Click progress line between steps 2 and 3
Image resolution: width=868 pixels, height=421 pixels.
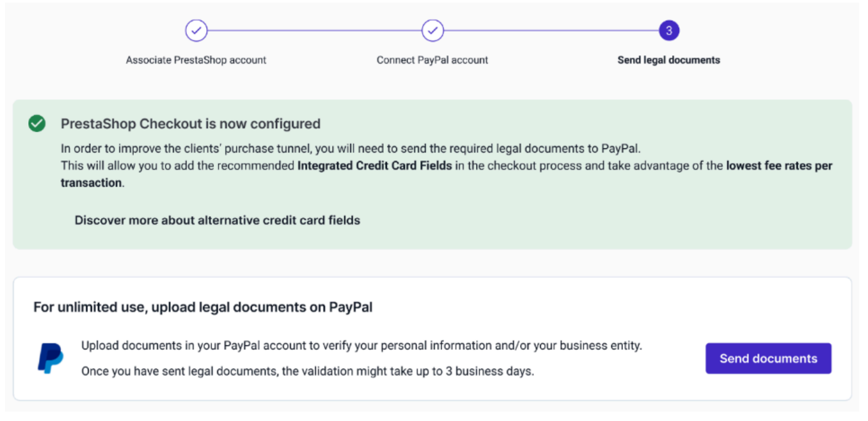click(551, 30)
